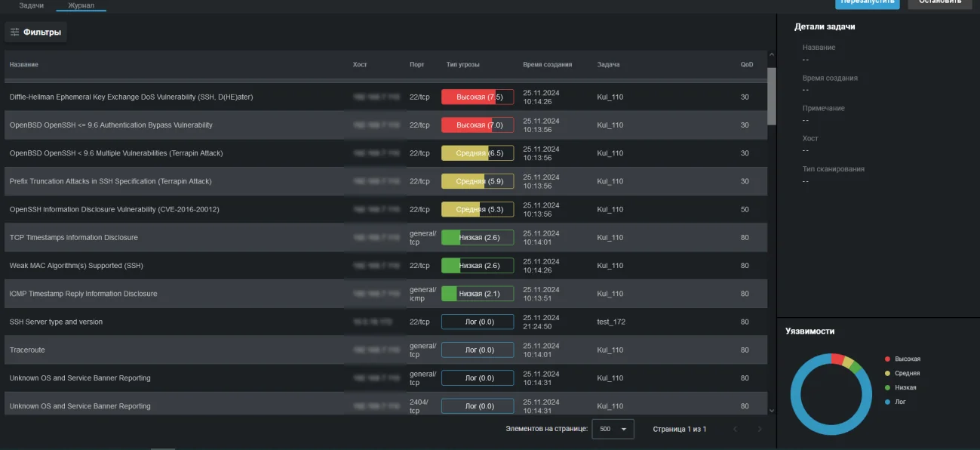Sort by the Задача column header
Viewport: 980px width, 450px height.
point(608,65)
